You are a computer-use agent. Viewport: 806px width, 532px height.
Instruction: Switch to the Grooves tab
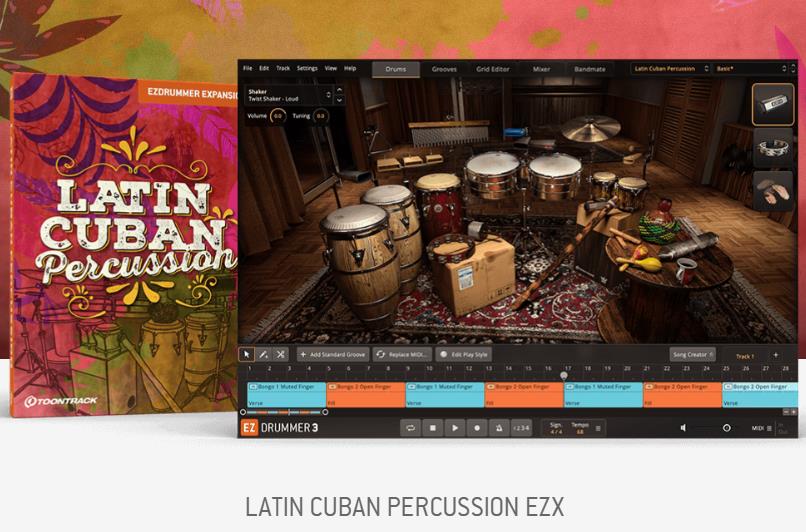[x=444, y=69]
